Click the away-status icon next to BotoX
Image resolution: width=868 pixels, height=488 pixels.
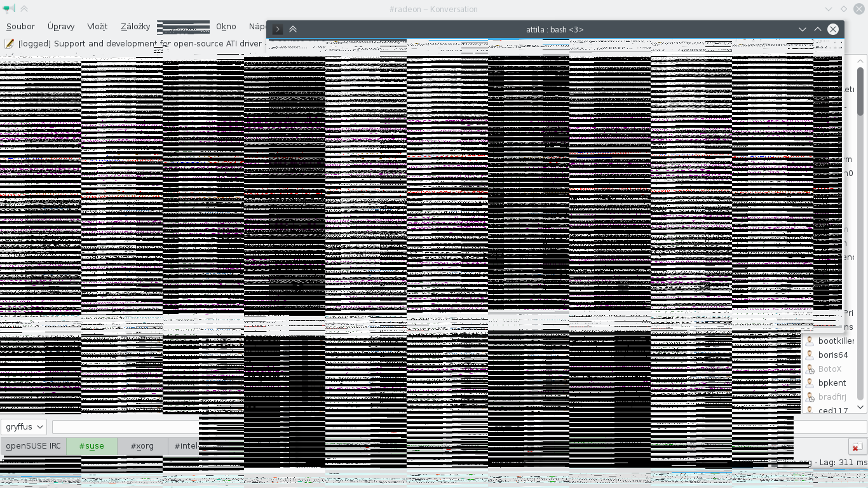(810, 369)
